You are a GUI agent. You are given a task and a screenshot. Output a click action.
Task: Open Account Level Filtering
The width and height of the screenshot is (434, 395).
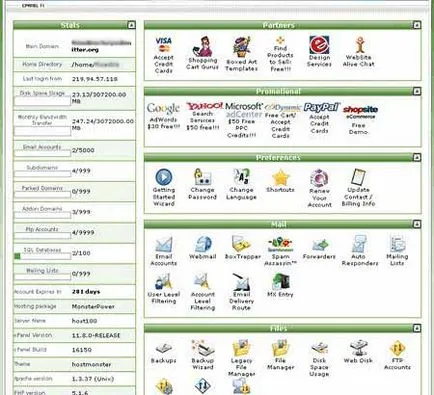[x=202, y=282]
